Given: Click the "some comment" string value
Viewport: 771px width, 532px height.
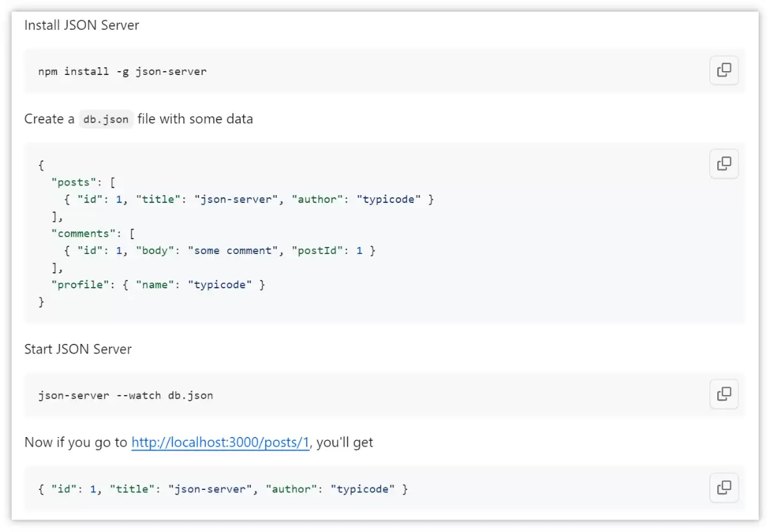Looking at the screenshot, I should 233,251.
